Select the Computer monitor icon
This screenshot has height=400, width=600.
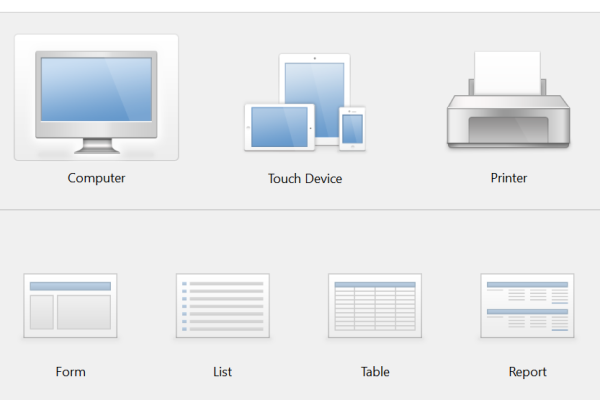click(96, 97)
